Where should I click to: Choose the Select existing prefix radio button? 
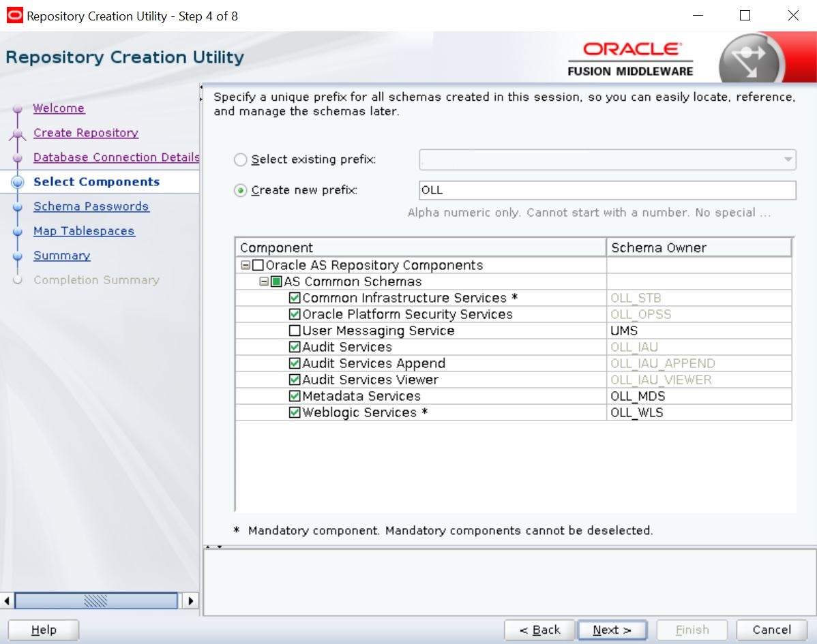coord(240,160)
